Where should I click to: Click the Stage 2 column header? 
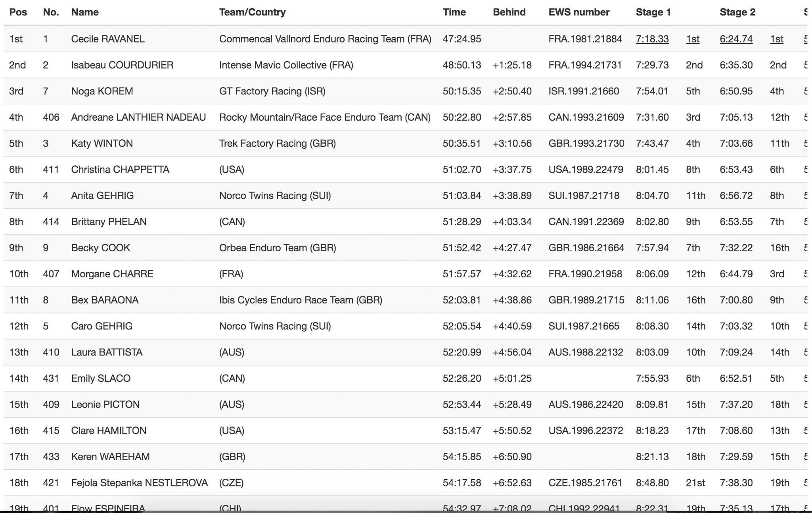click(737, 12)
